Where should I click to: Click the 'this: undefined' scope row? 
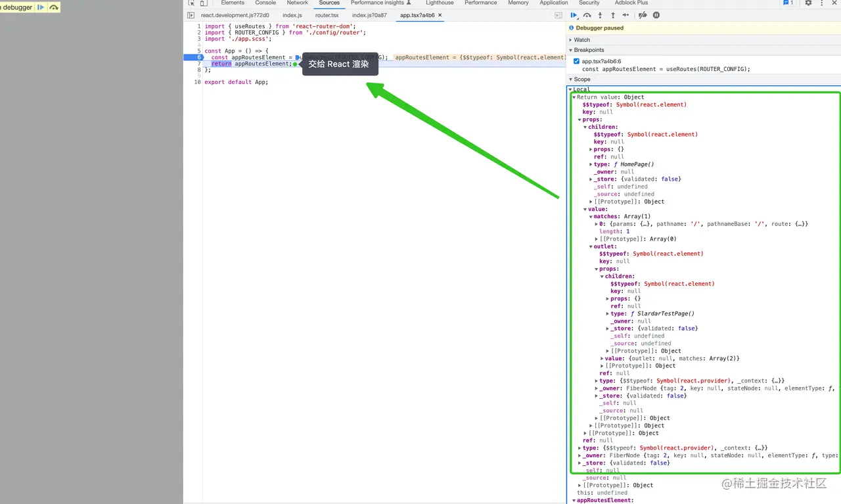click(x=602, y=493)
